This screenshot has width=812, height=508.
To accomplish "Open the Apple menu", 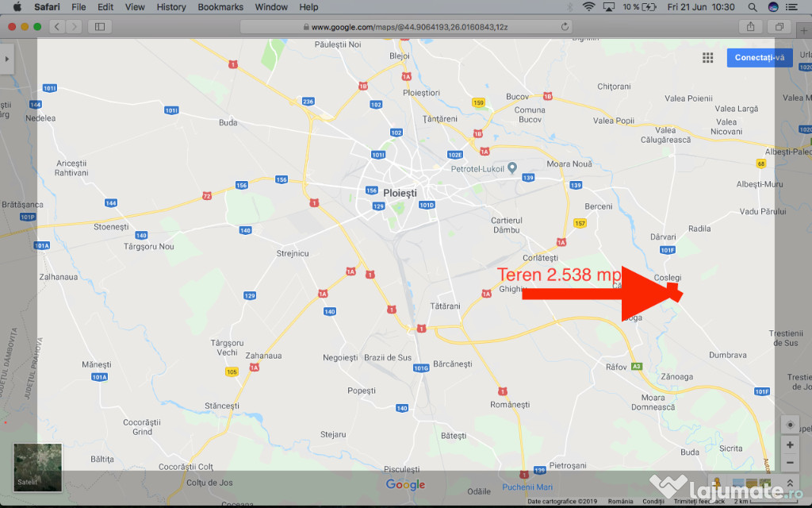I will click(x=17, y=6).
